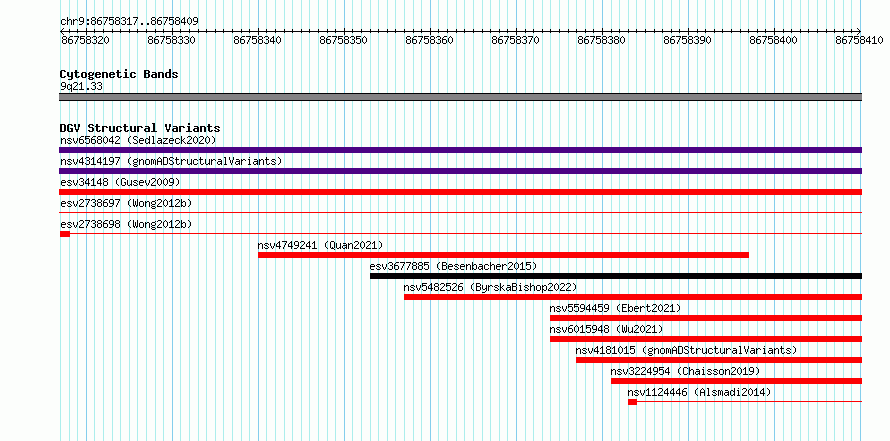
Task: Click the thin red line for esv2738697
Action: [x=460, y=213]
